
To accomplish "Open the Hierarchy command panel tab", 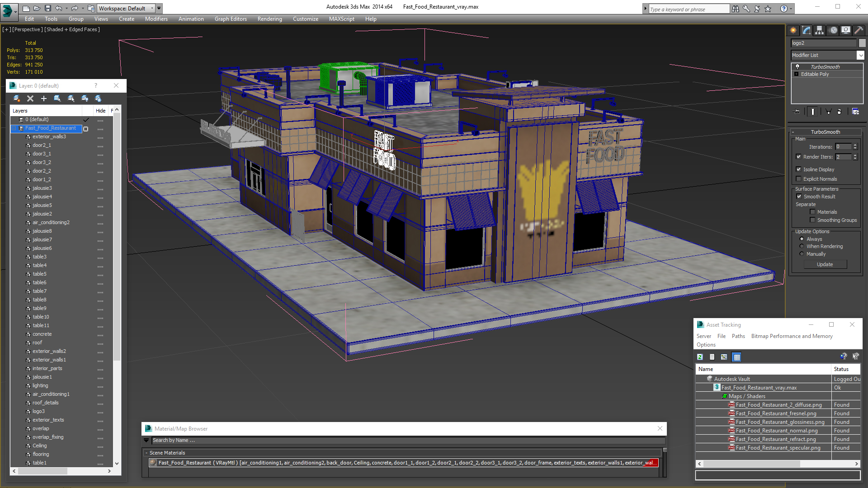I will tap(819, 30).
